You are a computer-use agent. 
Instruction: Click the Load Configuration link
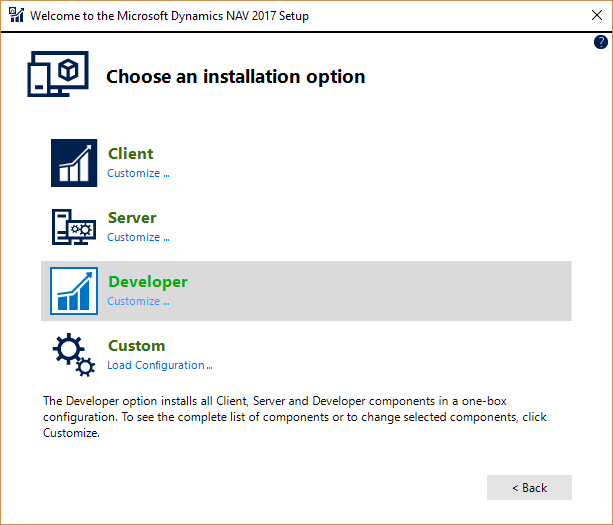point(159,365)
